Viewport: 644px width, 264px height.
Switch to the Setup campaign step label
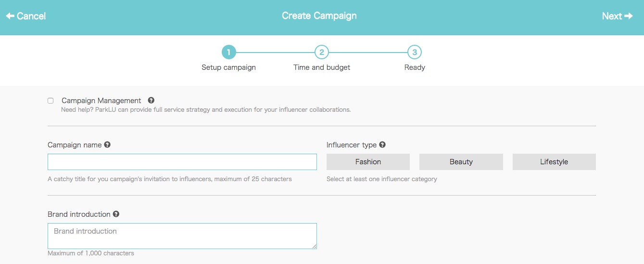[228, 67]
